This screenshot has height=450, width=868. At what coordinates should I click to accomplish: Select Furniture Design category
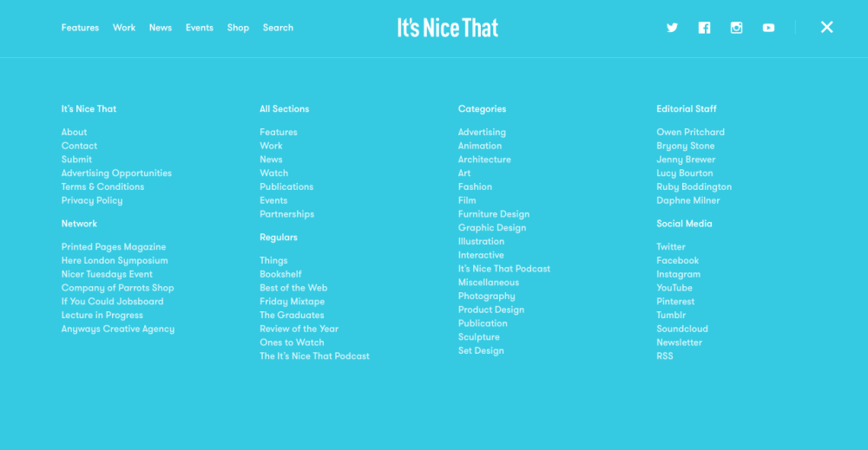(x=494, y=214)
